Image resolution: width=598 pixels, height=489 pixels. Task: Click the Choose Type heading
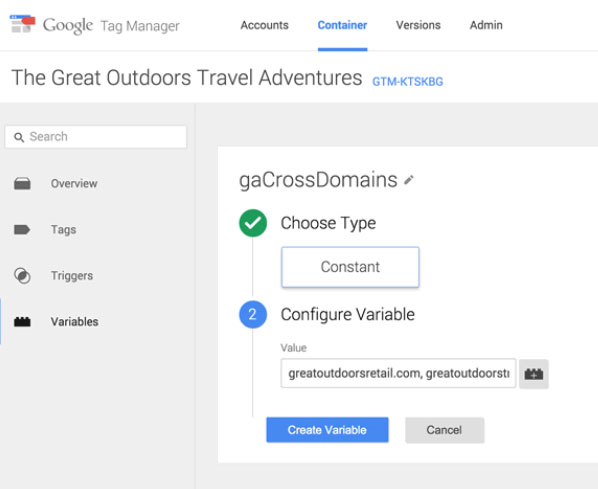328,223
